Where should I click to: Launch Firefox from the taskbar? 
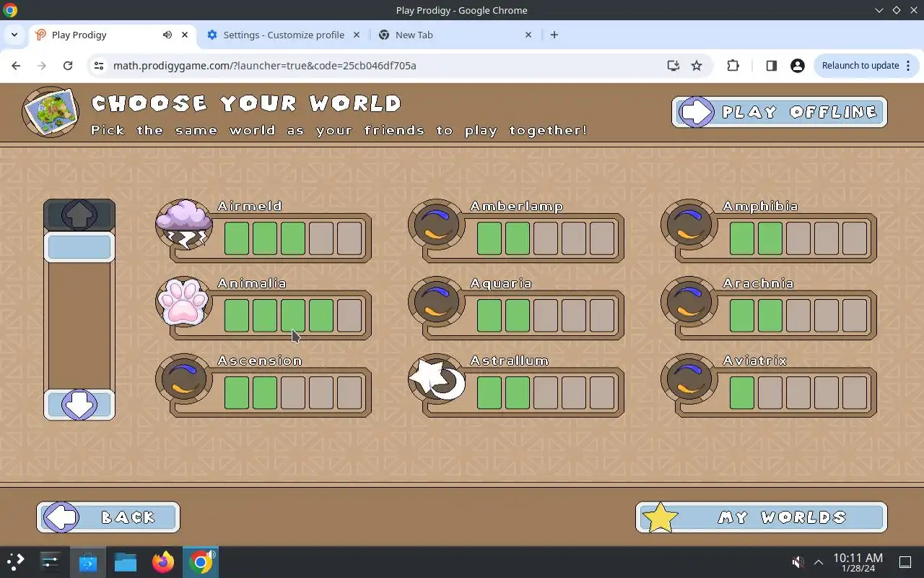click(163, 561)
